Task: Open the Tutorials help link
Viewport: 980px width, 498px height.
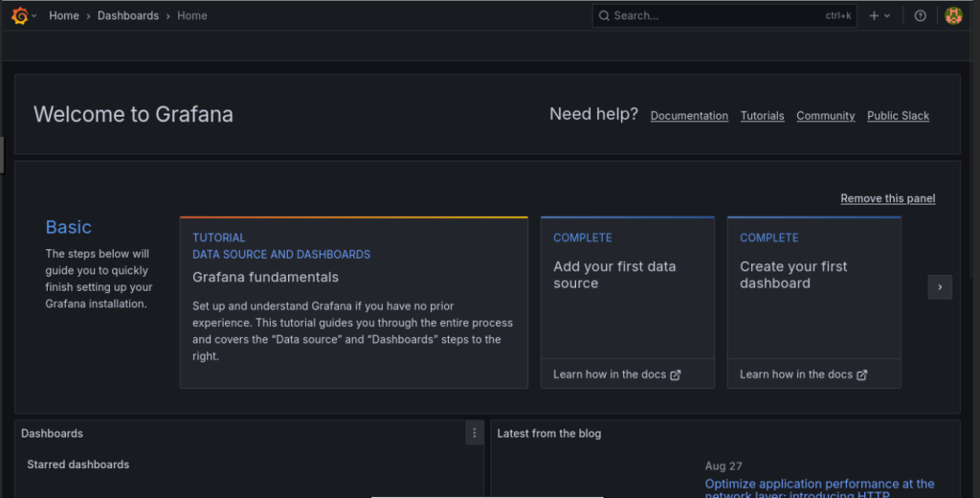Action: pos(762,116)
